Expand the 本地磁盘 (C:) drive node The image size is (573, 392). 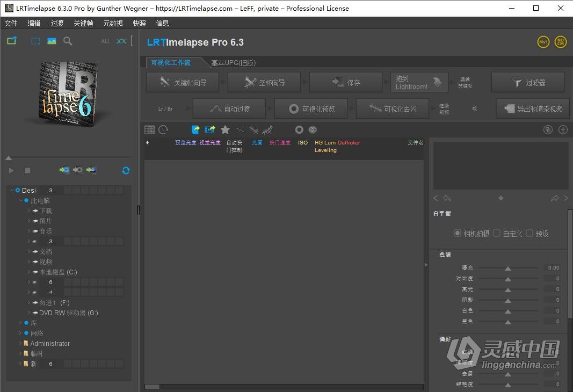click(x=28, y=272)
